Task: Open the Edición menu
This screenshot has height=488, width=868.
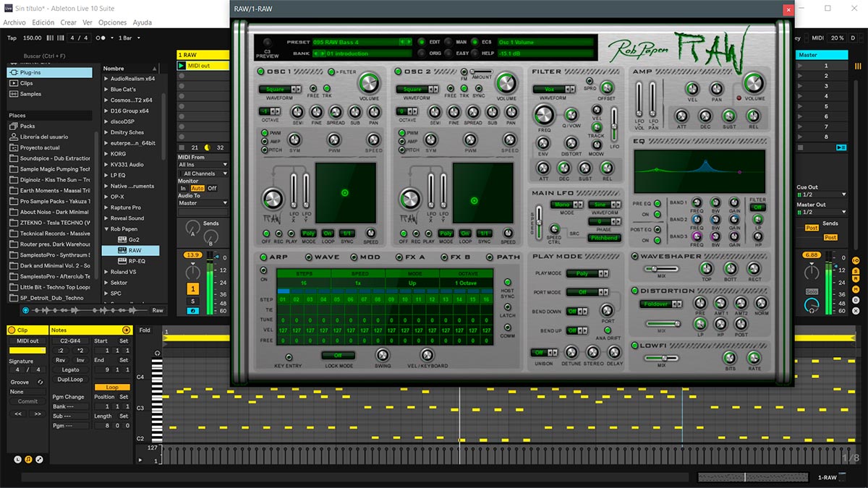Action: (43, 22)
